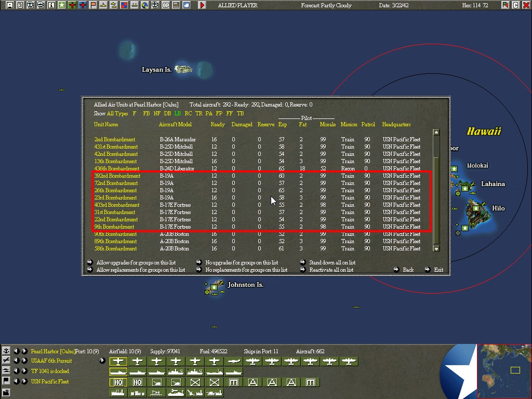Select the Johnston Is. base star on map
The height and width of the screenshot is (399, 532).
click(214, 287)
